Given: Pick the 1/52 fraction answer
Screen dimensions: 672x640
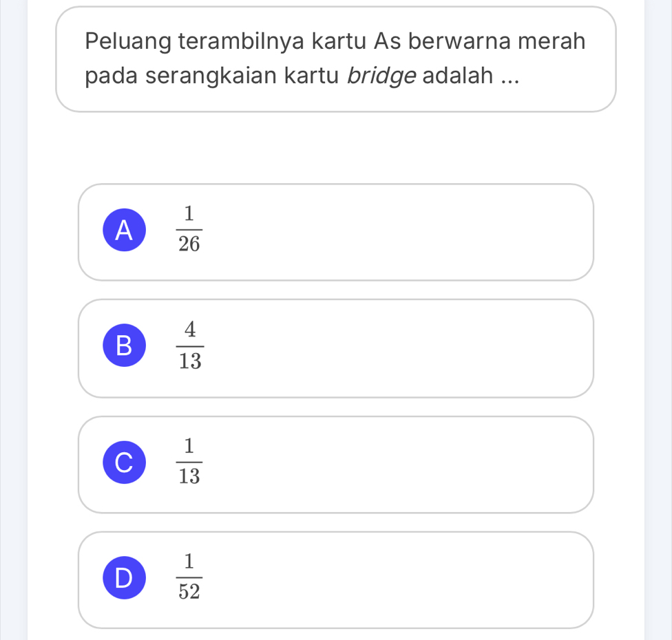Looking at the screenshot, I should tap(189, 577).
